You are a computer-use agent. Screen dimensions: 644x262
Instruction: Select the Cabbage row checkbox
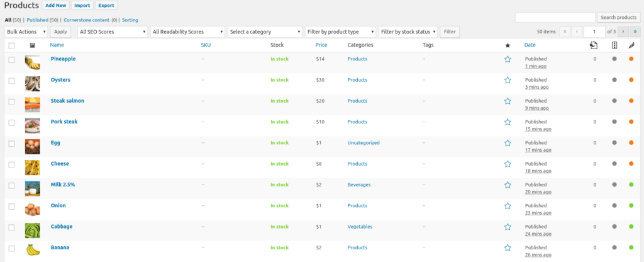11,227
